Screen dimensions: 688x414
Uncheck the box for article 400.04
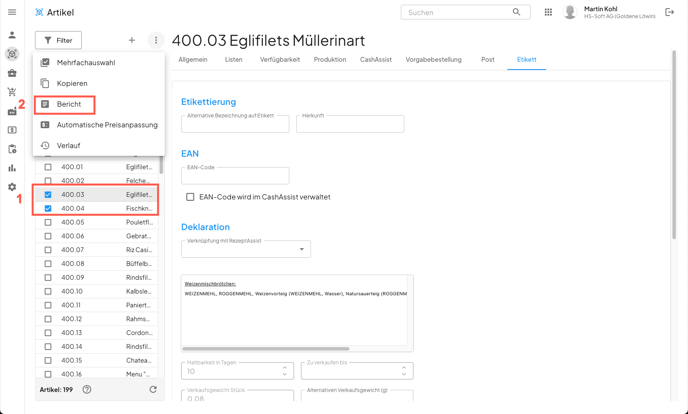click(x=48, y=208)
